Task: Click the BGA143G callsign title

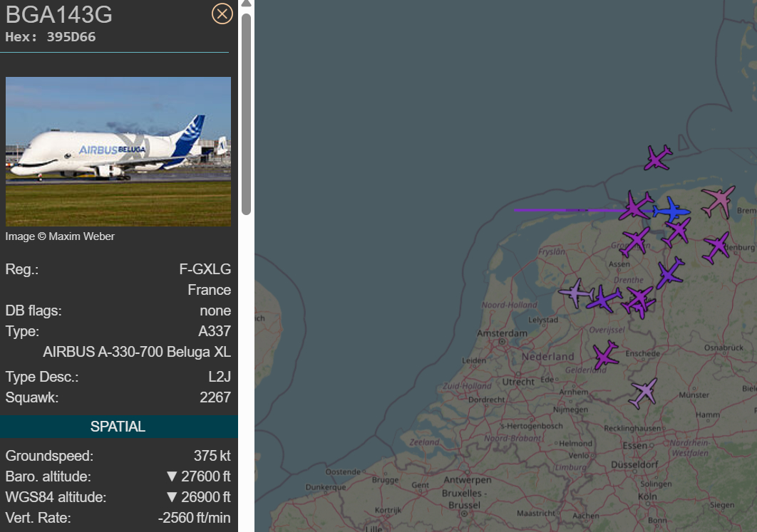Action: point(58,15)
